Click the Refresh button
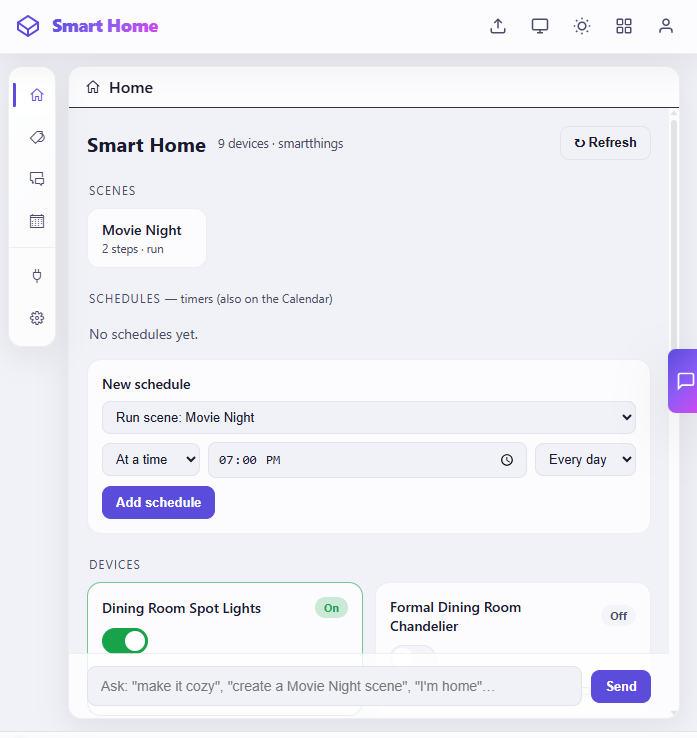Viewport: 697px width, 738px height. click(x=605, y=143)
